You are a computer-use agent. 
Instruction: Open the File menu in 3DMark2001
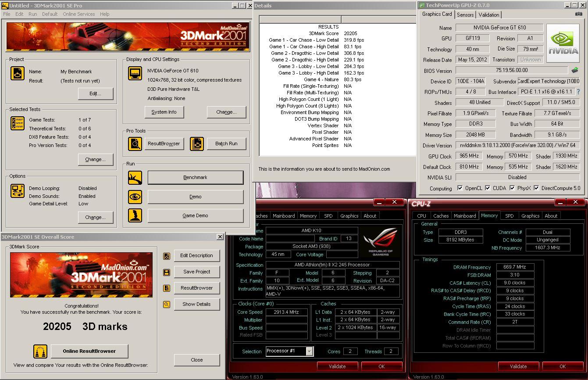pos(7,14)
